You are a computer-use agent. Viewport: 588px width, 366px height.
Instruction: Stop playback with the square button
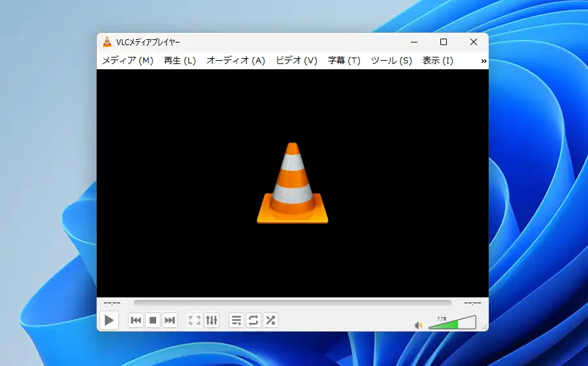tap(153, 320)
